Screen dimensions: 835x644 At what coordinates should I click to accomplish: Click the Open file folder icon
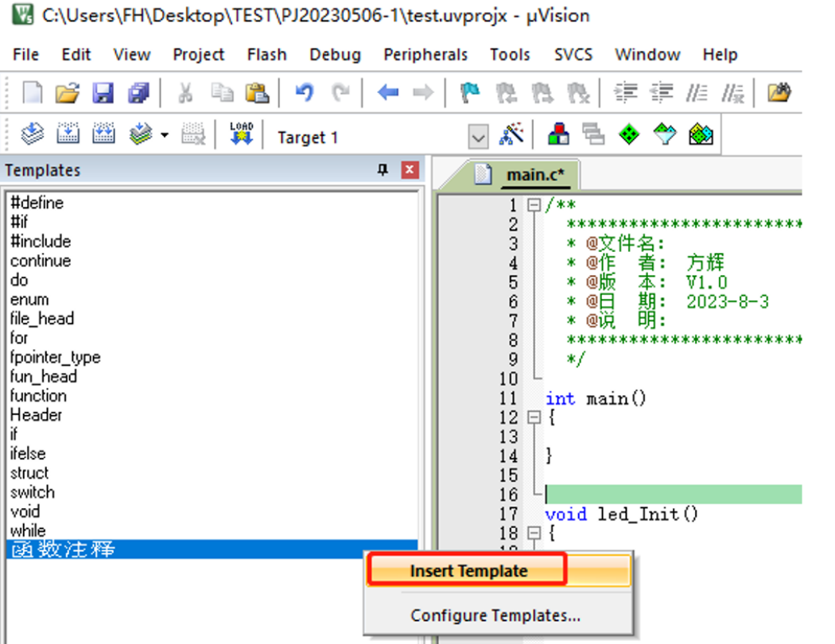(68, 93)
